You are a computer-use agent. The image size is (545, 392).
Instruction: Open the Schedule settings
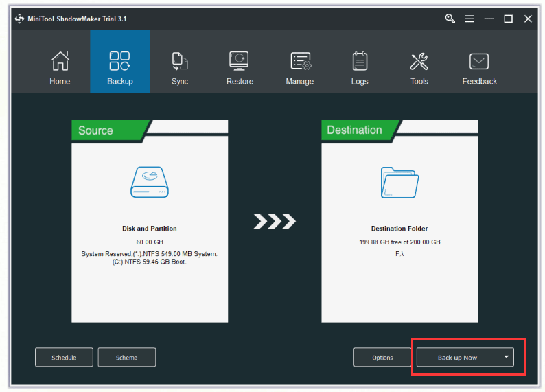(x=64, y=358)
